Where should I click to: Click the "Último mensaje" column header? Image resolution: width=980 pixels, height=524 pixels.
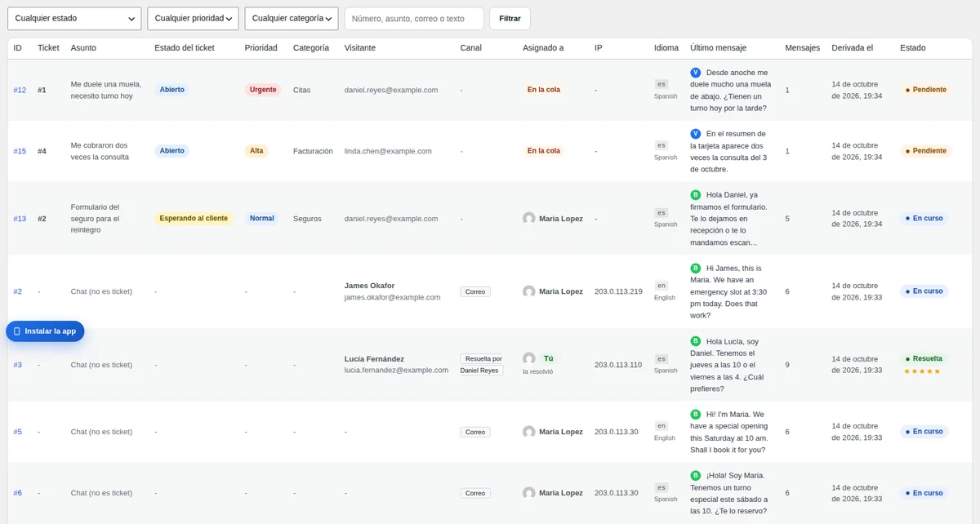[x=718, y=48]
